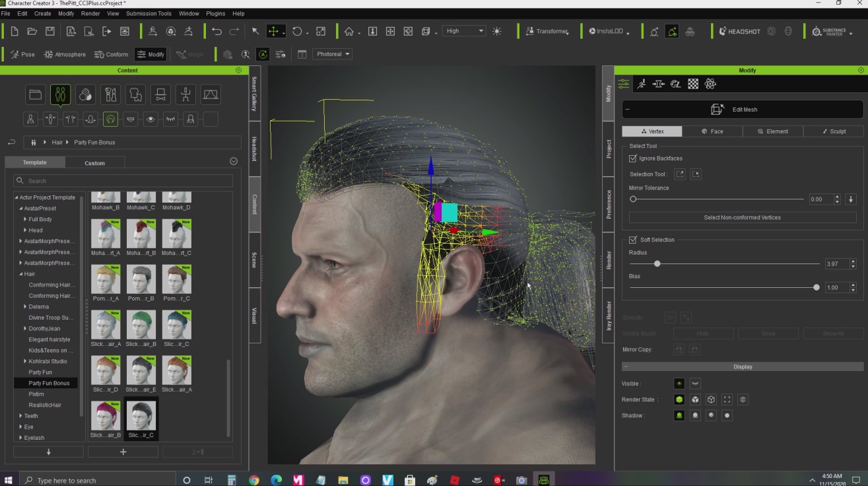Viewport: 868px width, 486px height.
Task: Select the Sculpt edit mode tab
Action: (x=833, y=131)
